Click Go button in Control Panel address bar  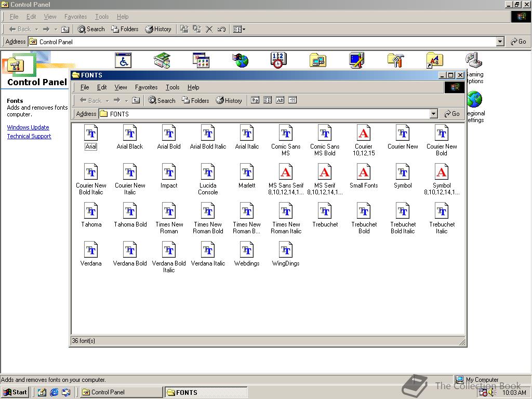click(518, 42)
